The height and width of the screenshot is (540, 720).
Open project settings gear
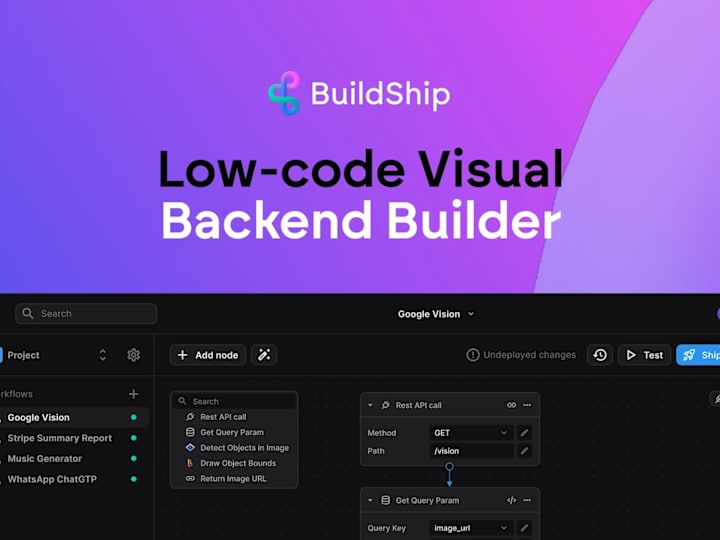point(134,355)
